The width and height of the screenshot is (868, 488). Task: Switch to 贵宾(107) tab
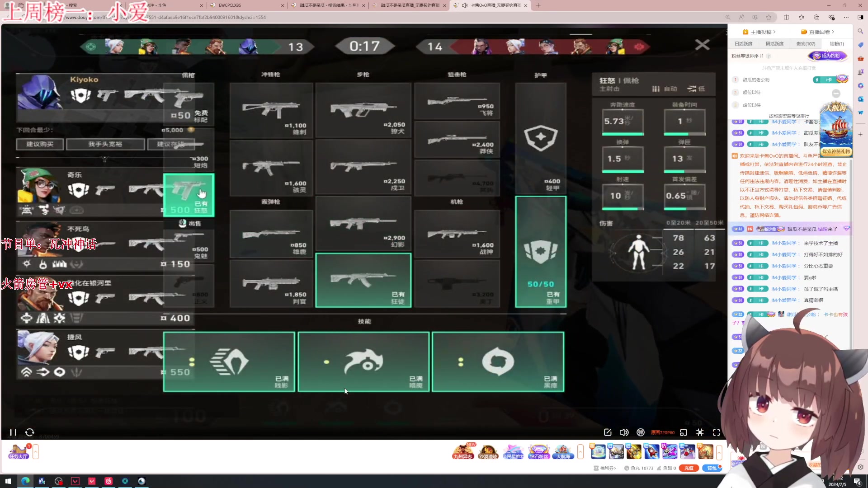(806, 44)
